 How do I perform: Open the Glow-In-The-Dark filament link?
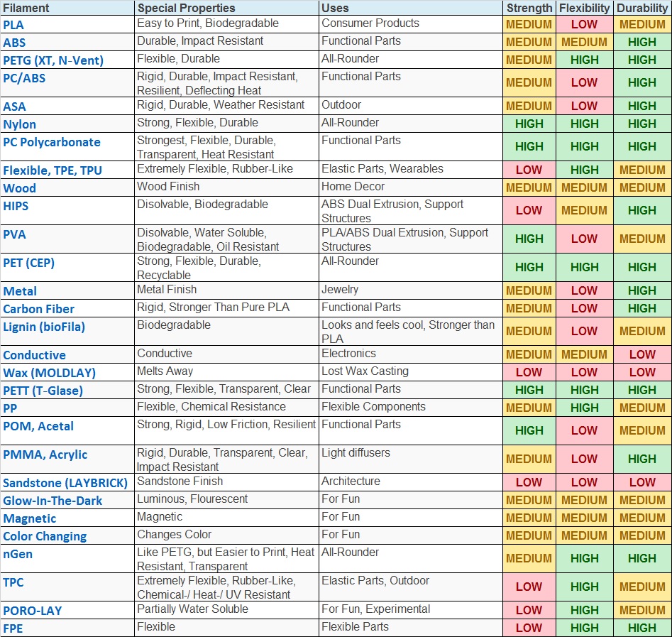pyautogui.click(x=53, y=501)
